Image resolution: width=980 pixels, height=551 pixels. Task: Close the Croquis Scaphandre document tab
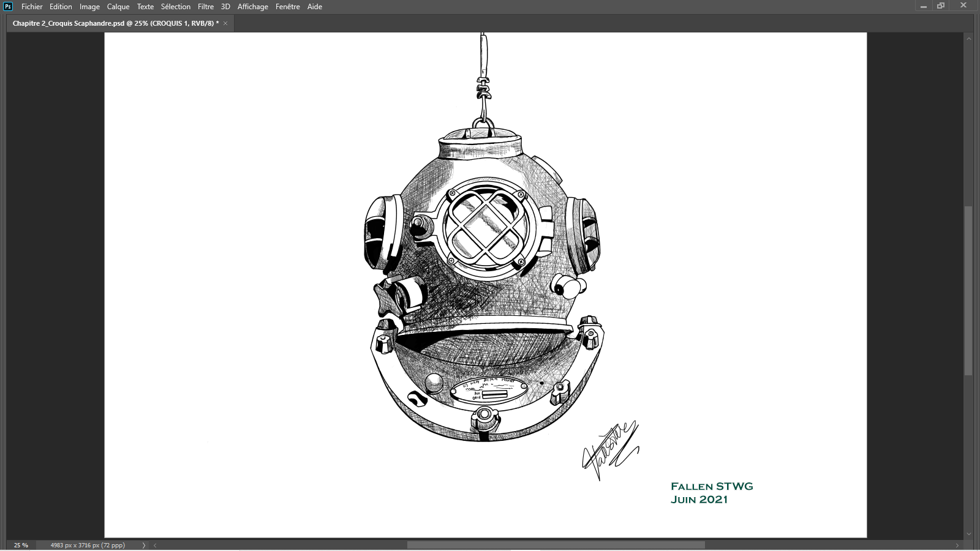point(225,23)
